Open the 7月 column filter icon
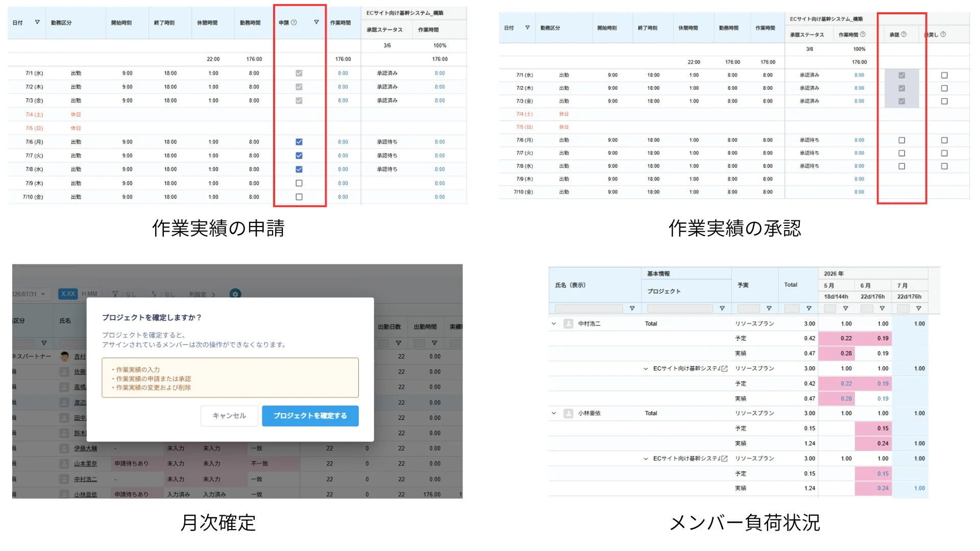 919,309
